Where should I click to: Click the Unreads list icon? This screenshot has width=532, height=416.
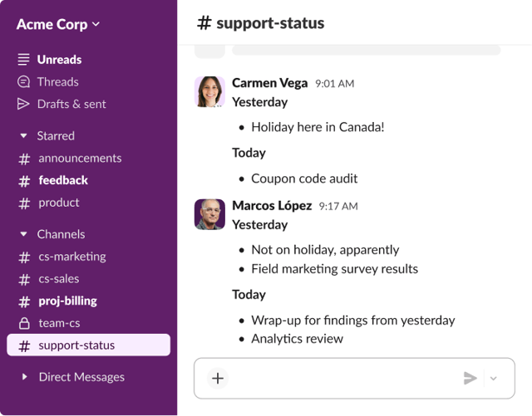(x=23, y=59)
